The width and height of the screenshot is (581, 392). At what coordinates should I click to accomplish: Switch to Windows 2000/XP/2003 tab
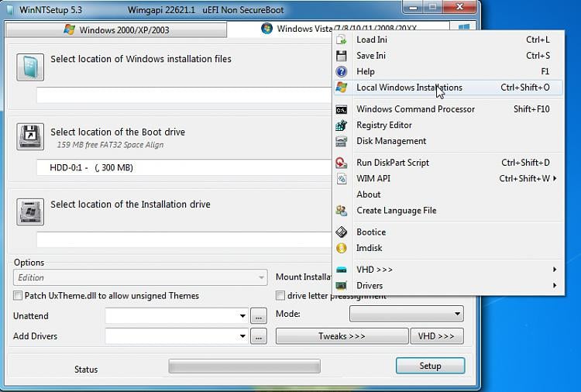pyautogui.click(x=116, y=29)
